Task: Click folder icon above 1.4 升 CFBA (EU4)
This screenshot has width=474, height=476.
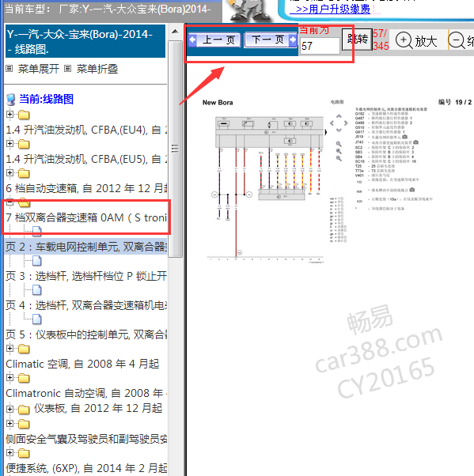Action: point(24,115)
